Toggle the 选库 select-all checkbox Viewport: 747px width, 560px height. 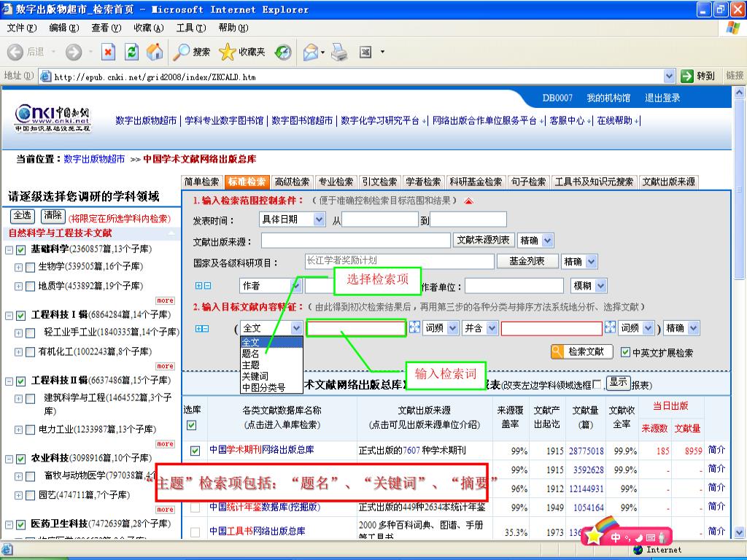pyautogui.click(x=192, y=425)
